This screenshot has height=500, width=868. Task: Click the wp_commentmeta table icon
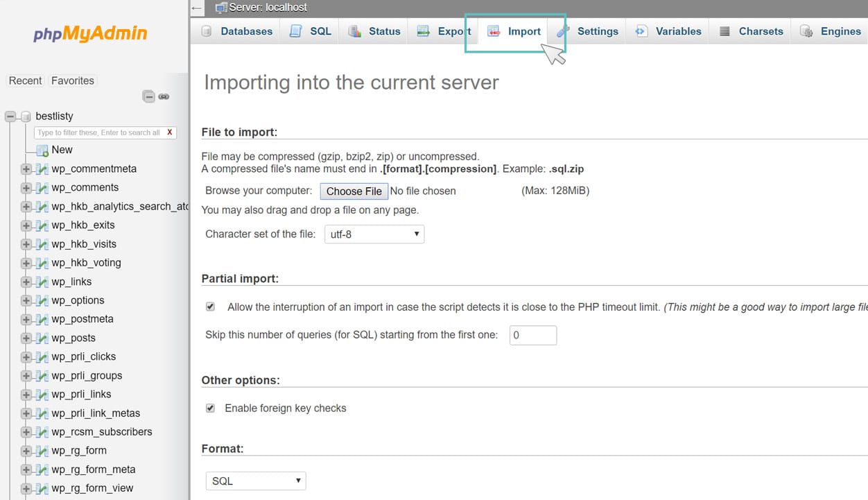(x=42, y=169)
